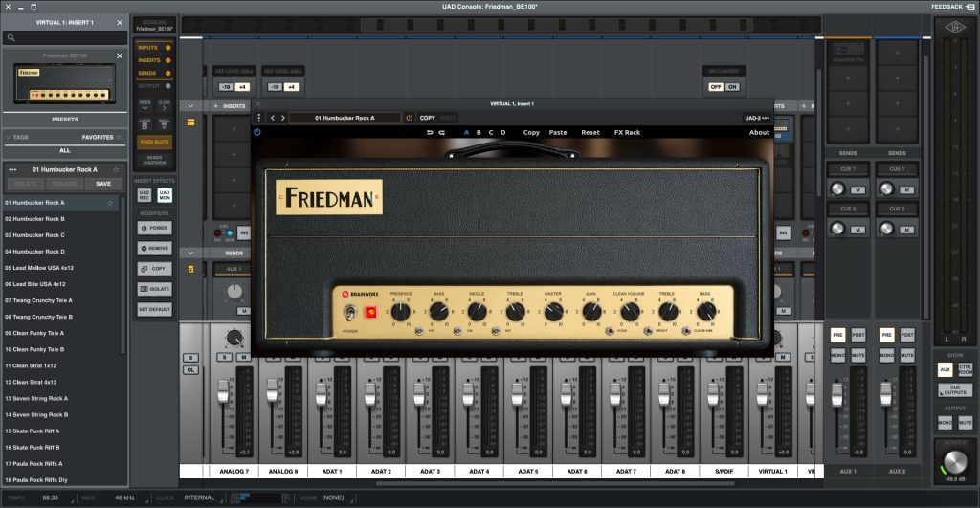Open the Sessions Friedman_BE100 menu
Image resolution: width=980 pixels, height=508 pixels.
[x=154, y=26]
